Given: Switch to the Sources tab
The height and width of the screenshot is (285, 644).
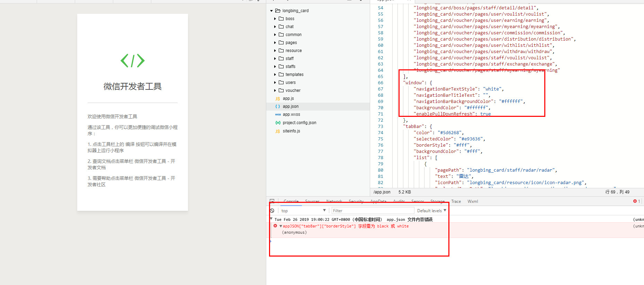Looking at the screenshot, I should [x=312, y=201].
